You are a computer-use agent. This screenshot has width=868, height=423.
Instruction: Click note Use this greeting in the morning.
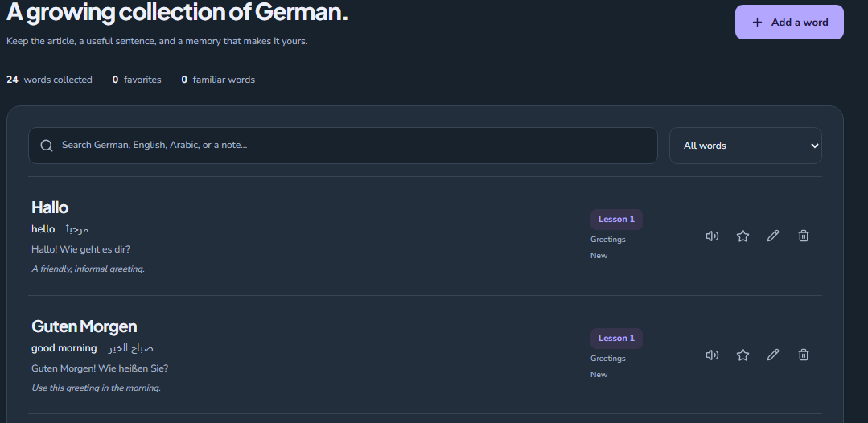point(97,388)
